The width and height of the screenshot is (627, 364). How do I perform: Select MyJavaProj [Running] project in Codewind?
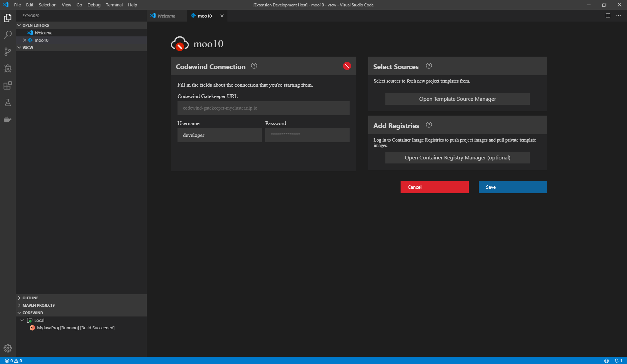click(x=81, y=328)
